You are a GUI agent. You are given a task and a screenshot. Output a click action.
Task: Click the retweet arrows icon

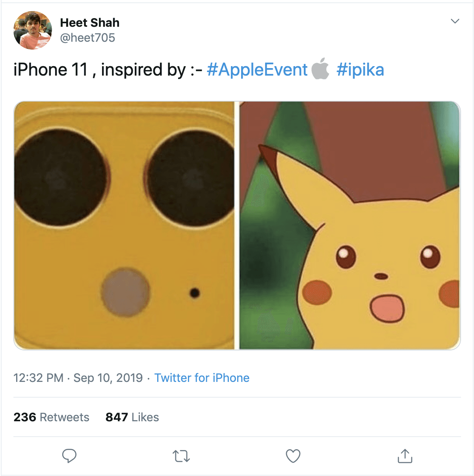click(181, 456)
